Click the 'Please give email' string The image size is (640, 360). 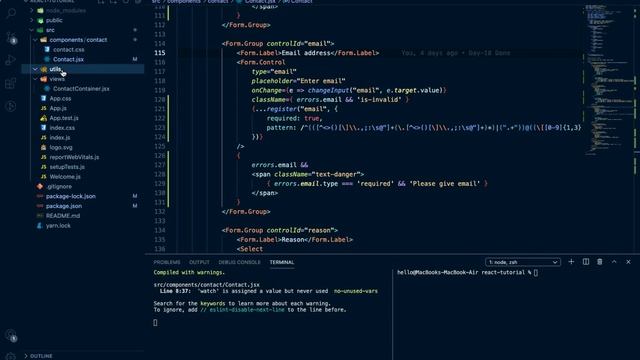point(445,184)
